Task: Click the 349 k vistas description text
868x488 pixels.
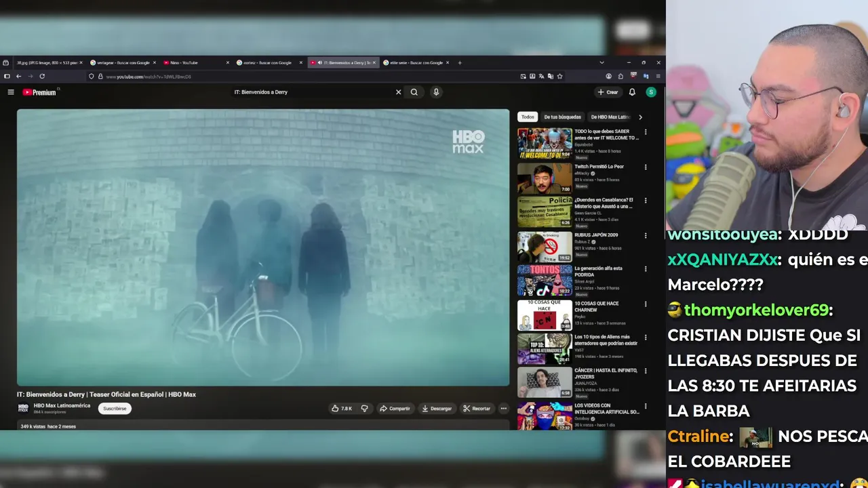Action: pos(48,426)
